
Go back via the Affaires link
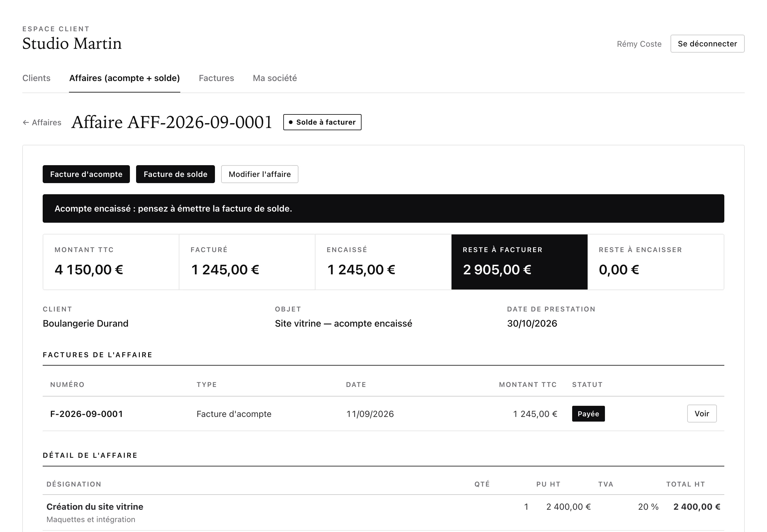[42, 122]
